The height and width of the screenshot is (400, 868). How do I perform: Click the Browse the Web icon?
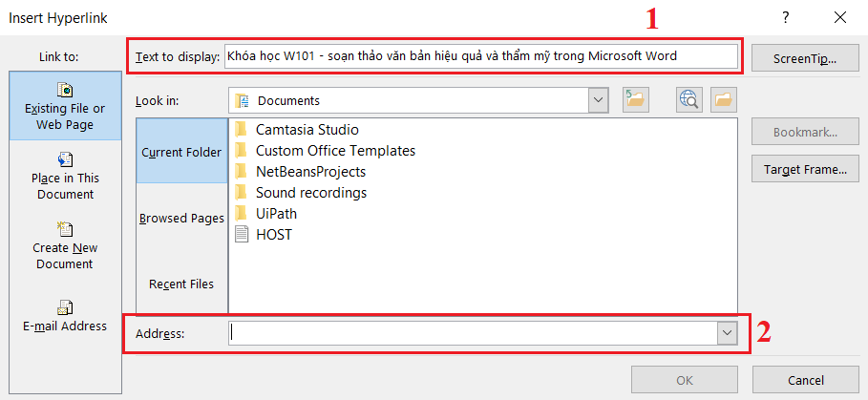688,99
